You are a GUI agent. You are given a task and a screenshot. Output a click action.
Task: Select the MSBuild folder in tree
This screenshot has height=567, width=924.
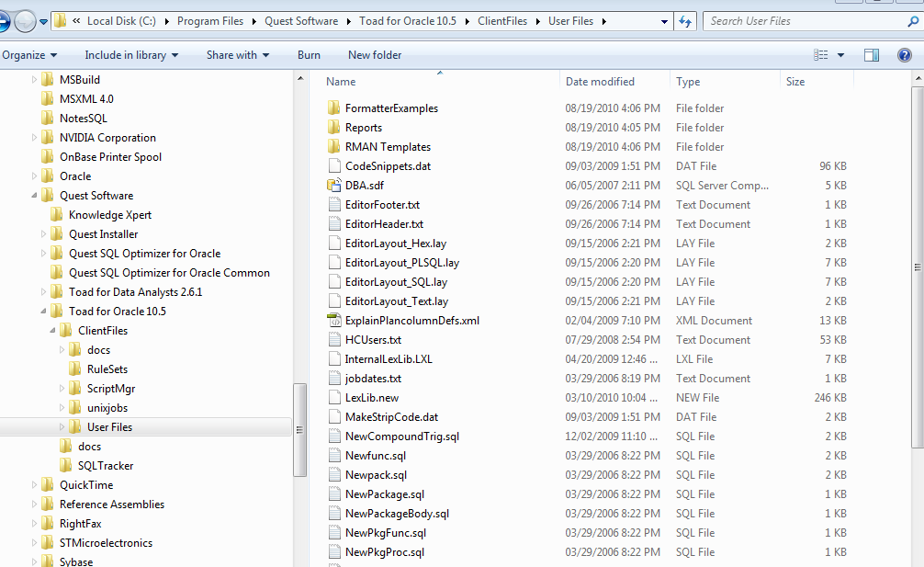point(80,80)
